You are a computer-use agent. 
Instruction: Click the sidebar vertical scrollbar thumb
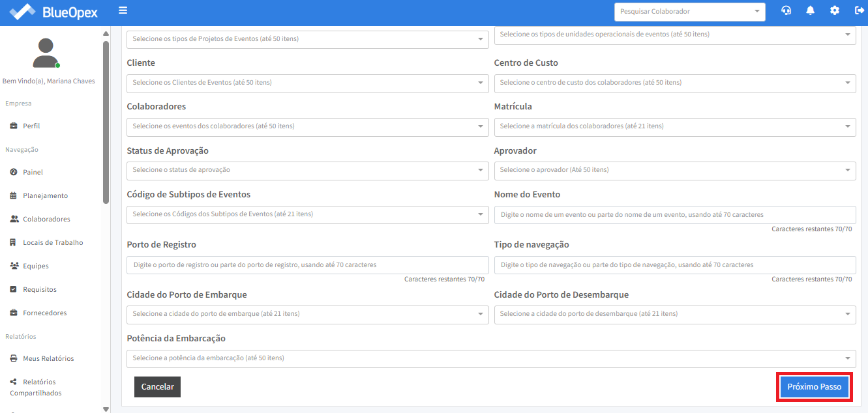[106, 122]
